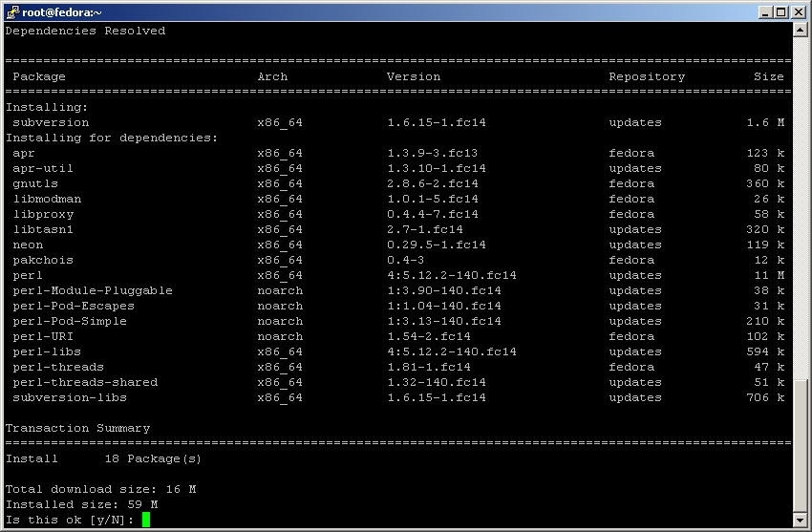Click size '11 M' of perl
Screen dimensions: 812x532
coord(769,275)
